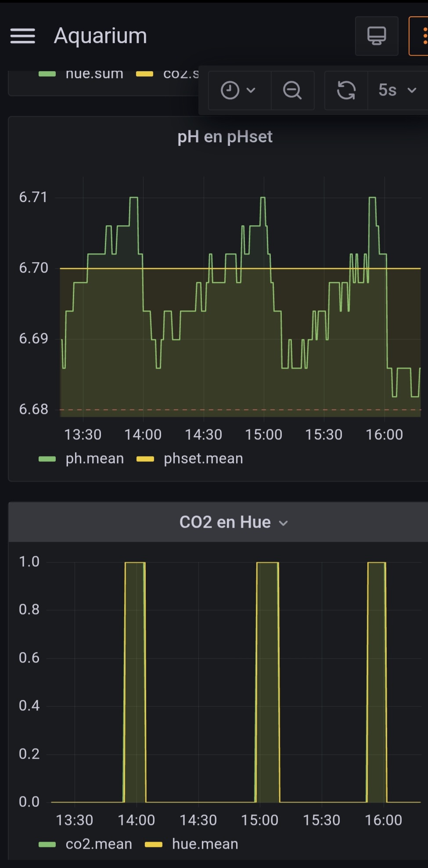This screenshot has width=428, height=868.
Task: Click the green ph.mean color swatch
Action: point(47,459)
